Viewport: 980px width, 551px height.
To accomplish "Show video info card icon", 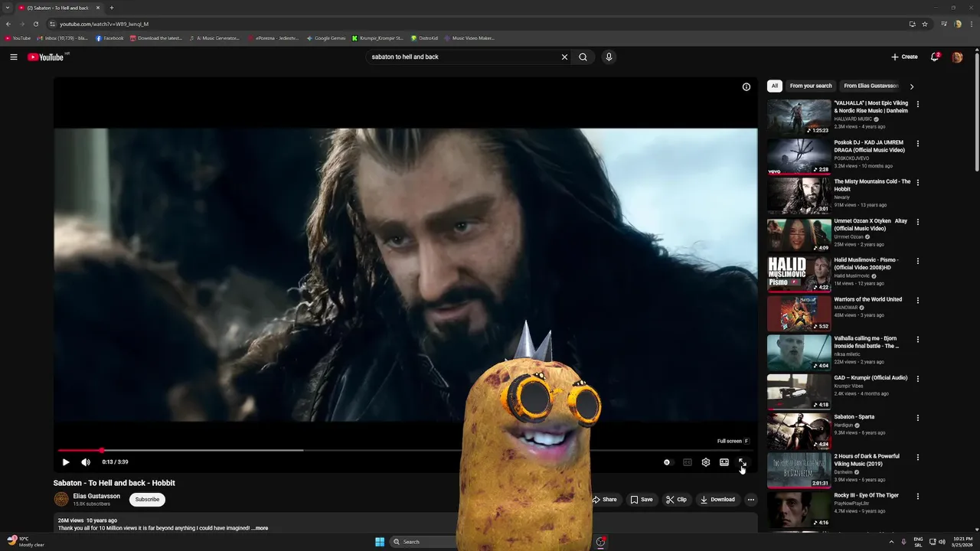I will [x=746, y=86].
